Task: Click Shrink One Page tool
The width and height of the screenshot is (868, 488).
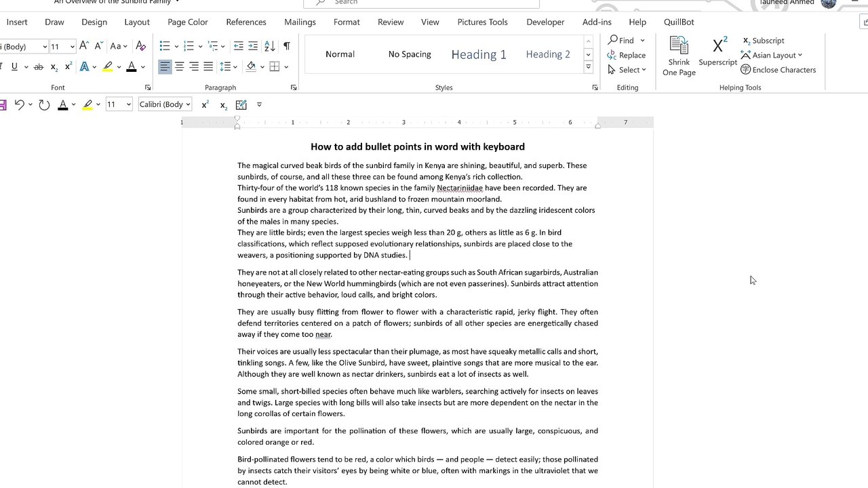Action: 679,56
